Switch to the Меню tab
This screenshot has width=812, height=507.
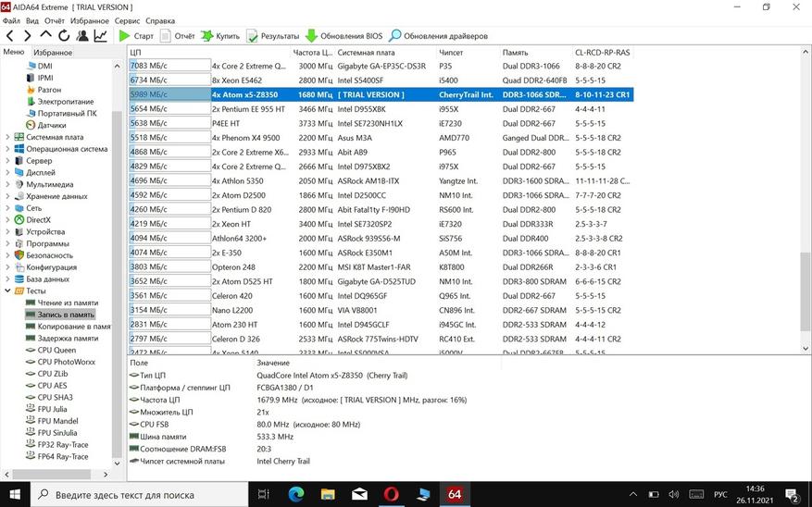point(14,52)
